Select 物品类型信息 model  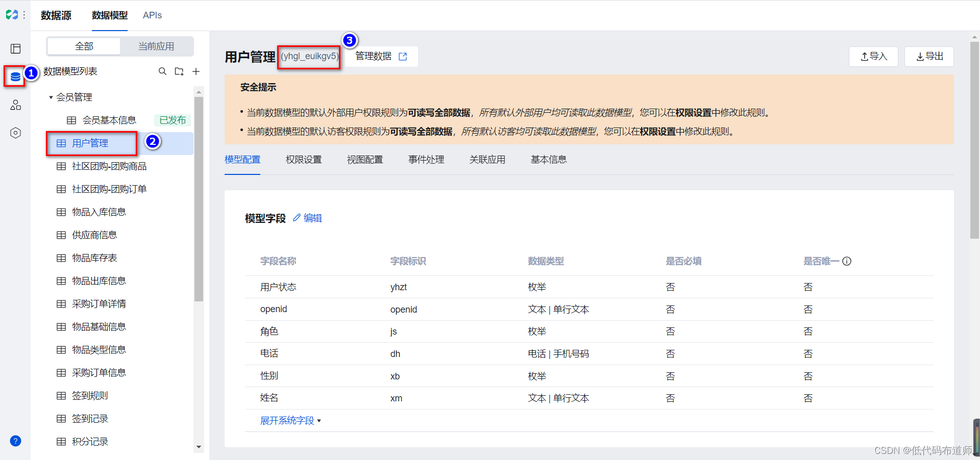point(99,350)
